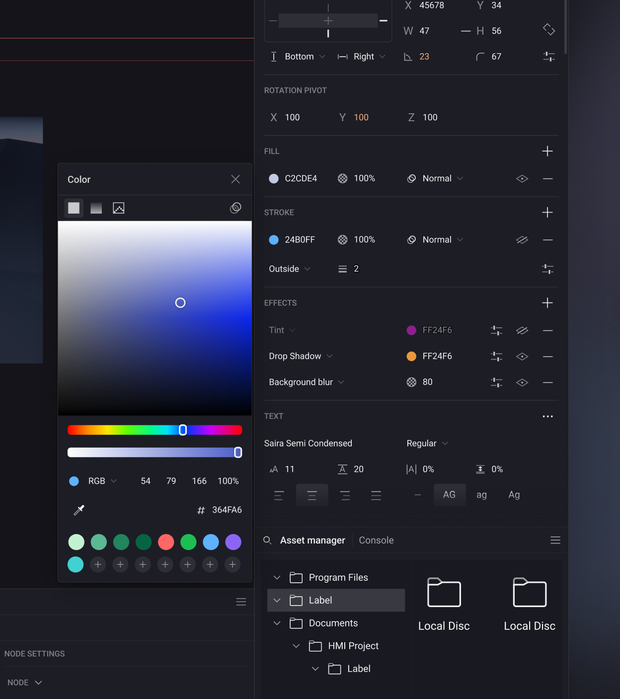Open Right horizontal constraint dropdown
620x699 pixels.
coord(369,57)
